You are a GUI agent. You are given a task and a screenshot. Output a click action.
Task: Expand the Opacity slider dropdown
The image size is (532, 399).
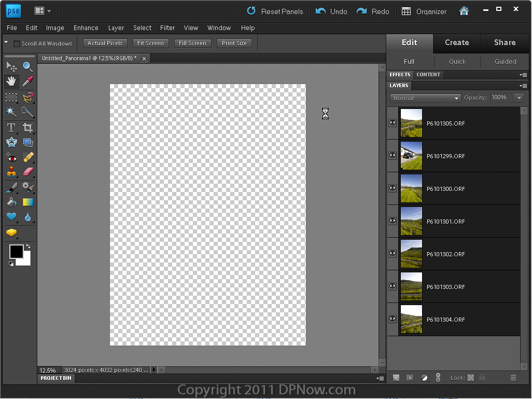[x=519, y=98]
